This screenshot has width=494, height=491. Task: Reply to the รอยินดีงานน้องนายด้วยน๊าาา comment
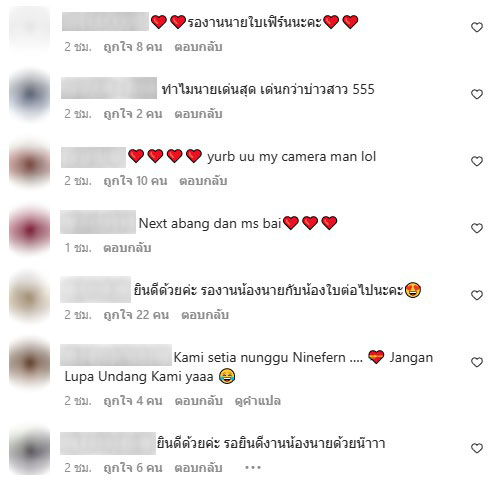pos(198,468)
